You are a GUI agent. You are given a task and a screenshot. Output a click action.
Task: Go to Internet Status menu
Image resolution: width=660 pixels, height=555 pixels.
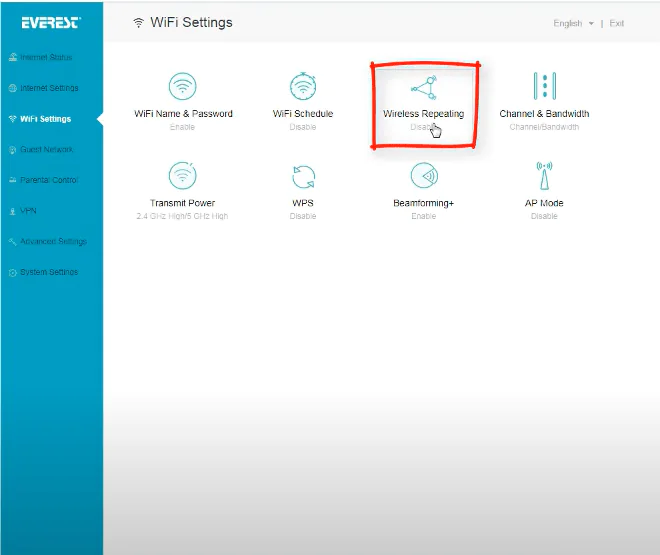pos(46,57)
